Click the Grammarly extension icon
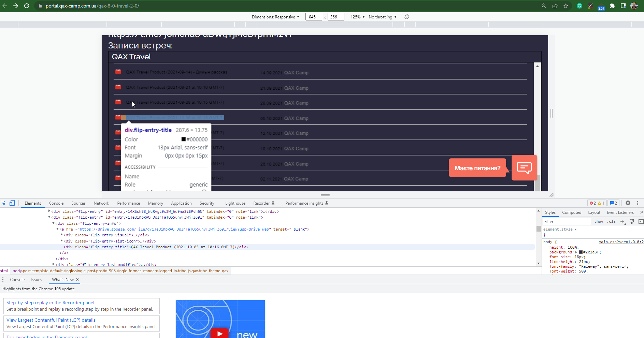This screenshot has width=644, height=338. coord(579,6)
